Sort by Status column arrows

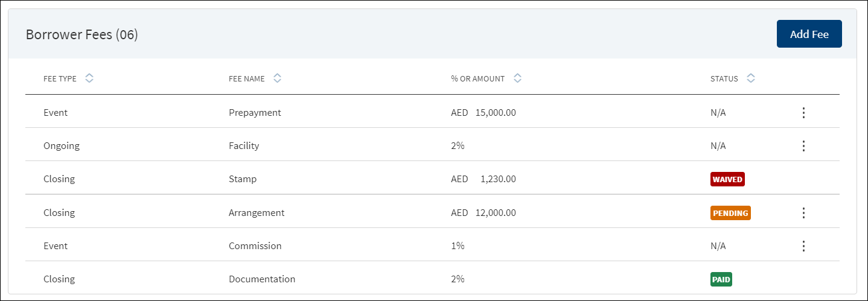(x=751, y=78)
